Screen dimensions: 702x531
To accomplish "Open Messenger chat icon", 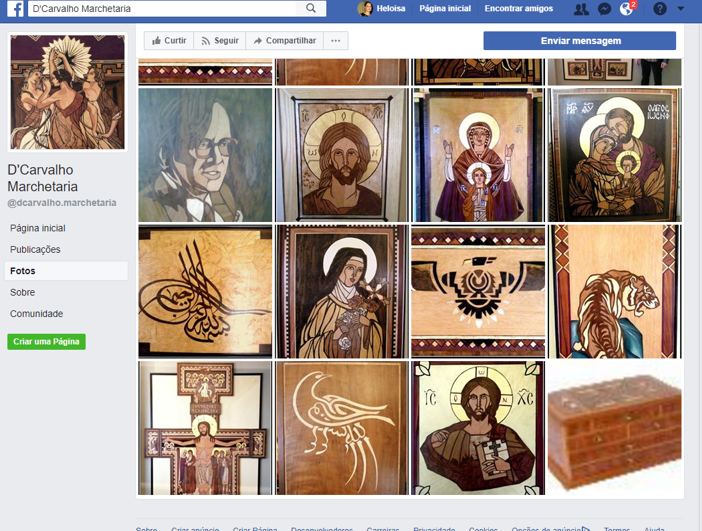I will 604,9.
